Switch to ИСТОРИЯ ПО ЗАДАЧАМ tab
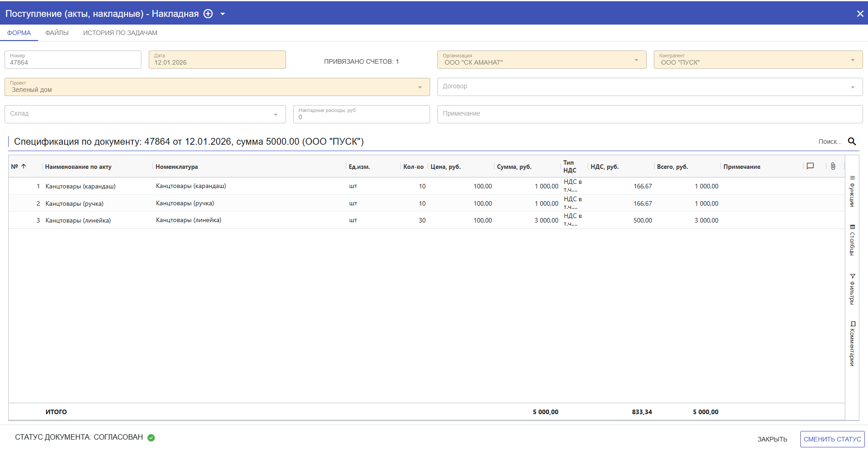 click(x=120, y=33)
